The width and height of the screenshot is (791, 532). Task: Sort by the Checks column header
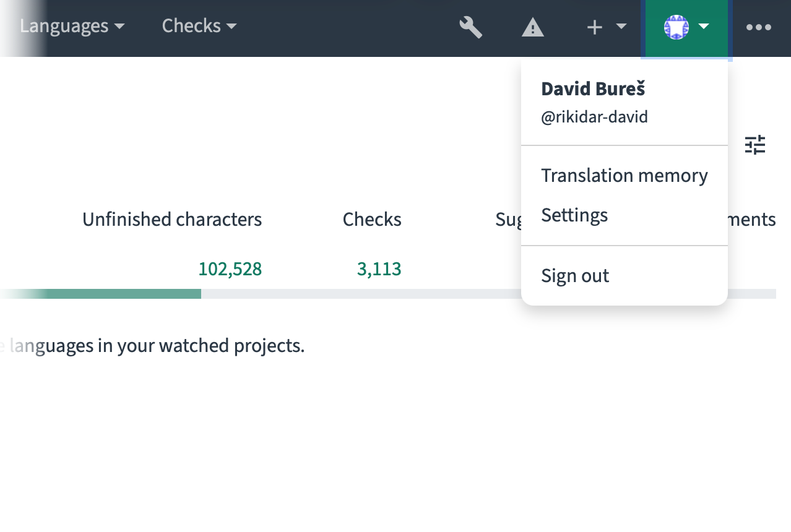[x=372, y=220]
